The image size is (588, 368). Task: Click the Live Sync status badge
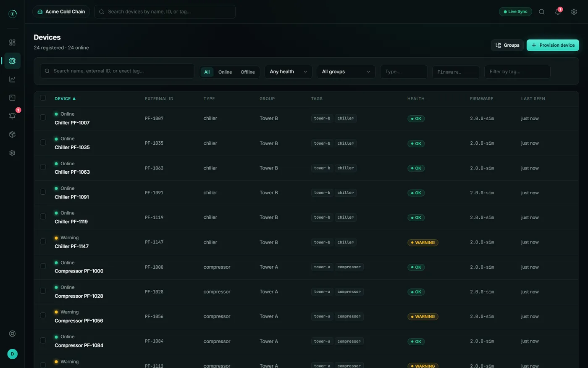pyautogui.click(x=515, y=12)
